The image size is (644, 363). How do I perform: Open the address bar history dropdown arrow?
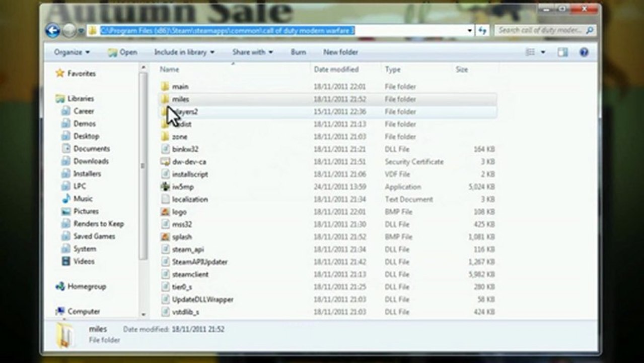click(x=470, y=31)
